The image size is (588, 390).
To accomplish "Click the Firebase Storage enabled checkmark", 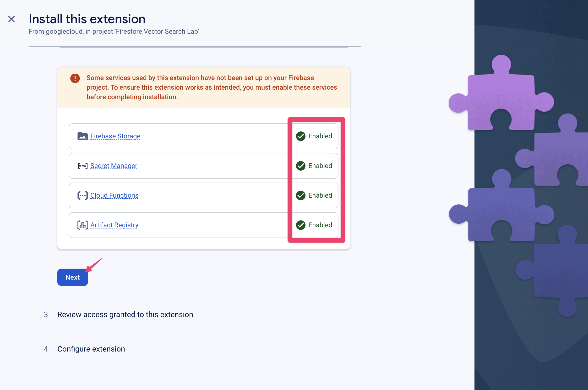I will (x=301, y=136).
